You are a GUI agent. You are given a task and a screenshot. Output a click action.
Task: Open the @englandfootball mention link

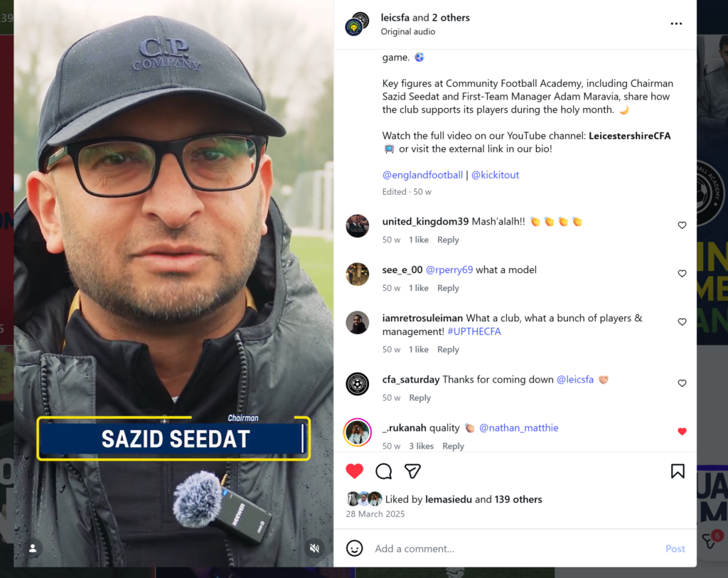point(422,175)
